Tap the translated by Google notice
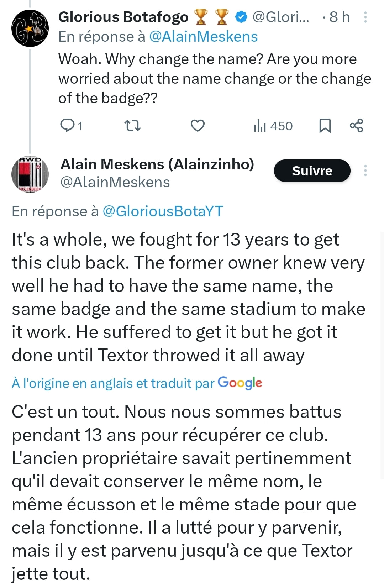This screenshot has height=588, width=384. 137,383
